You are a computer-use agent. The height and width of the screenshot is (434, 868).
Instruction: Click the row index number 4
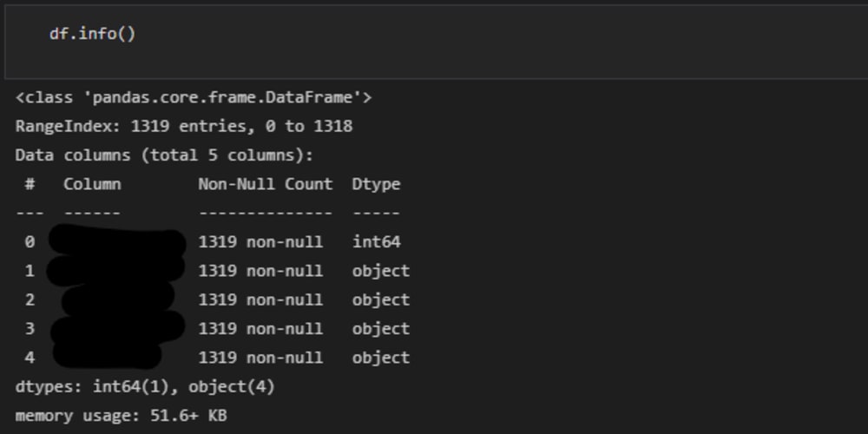coord(30,357)
